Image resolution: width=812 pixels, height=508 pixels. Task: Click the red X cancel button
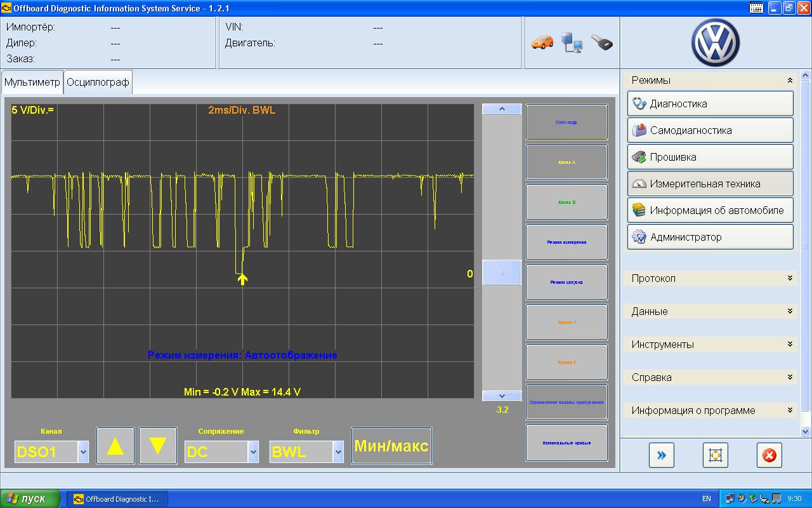pos(769,455)
